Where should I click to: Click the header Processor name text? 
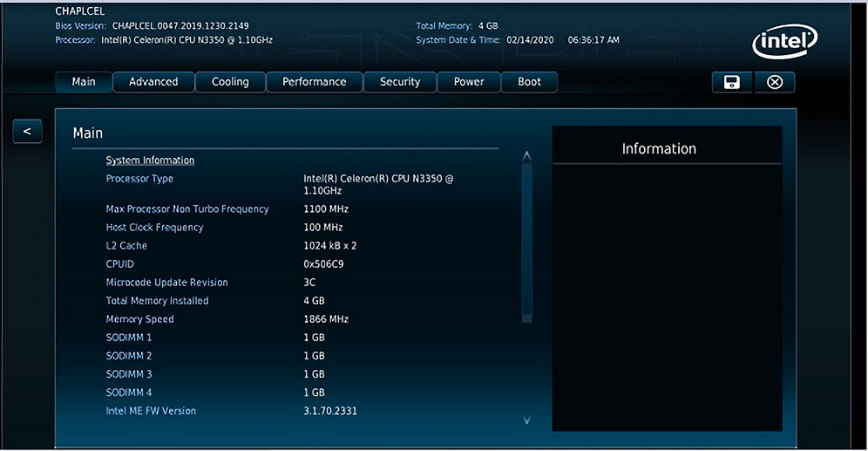click(x=186, y=40)
